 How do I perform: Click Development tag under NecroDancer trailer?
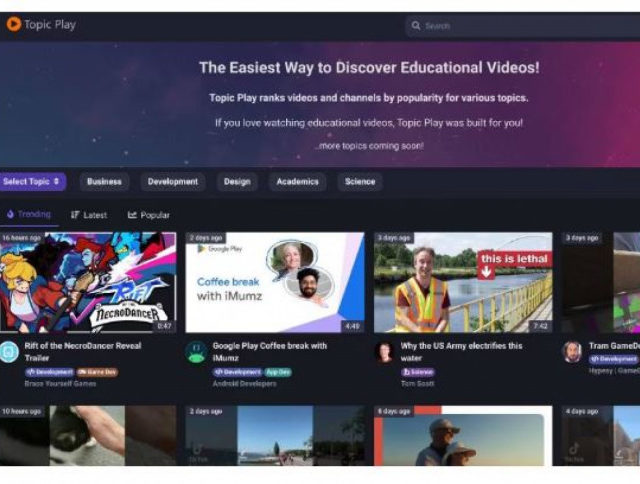49,372
